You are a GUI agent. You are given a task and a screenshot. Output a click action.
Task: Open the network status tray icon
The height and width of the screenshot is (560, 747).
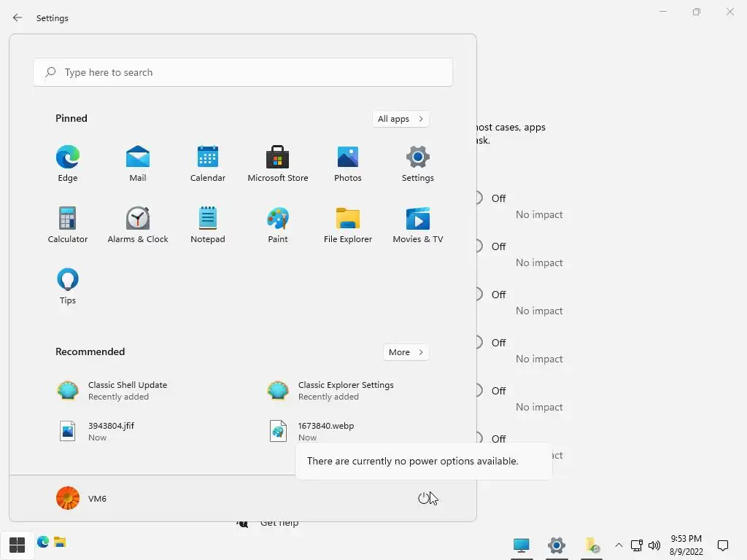[636, 545]
